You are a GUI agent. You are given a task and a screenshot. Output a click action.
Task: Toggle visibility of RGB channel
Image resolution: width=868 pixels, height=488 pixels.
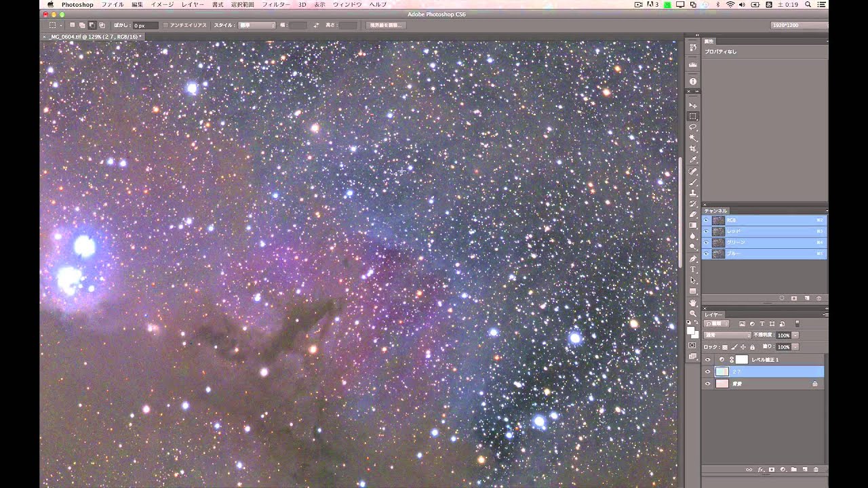click(707, 220)
